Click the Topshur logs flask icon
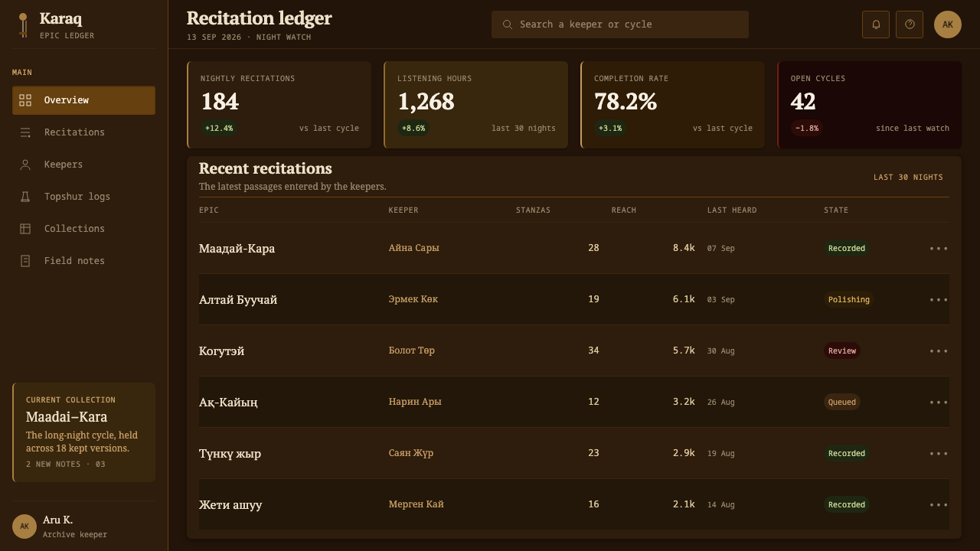 click(25, 197)
